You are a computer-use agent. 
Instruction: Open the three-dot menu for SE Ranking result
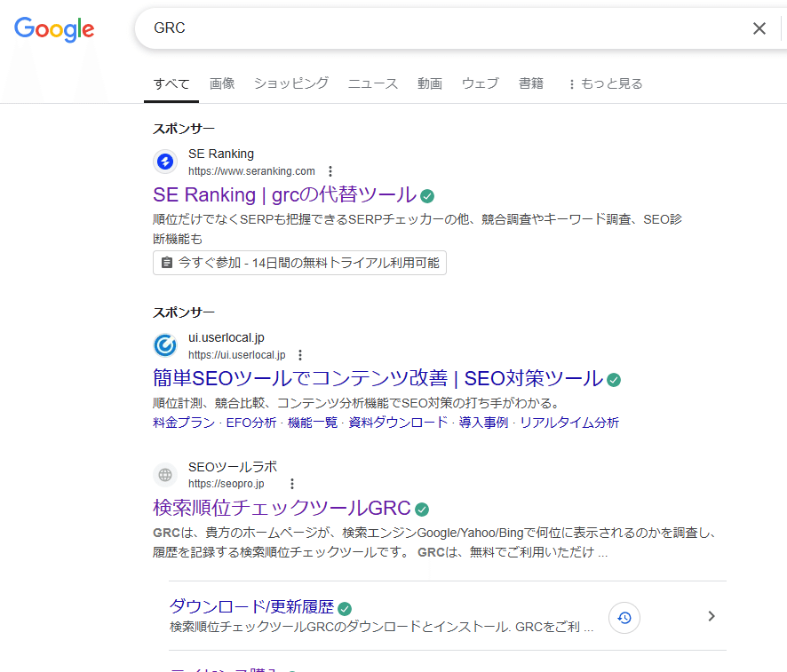[330, 170]
